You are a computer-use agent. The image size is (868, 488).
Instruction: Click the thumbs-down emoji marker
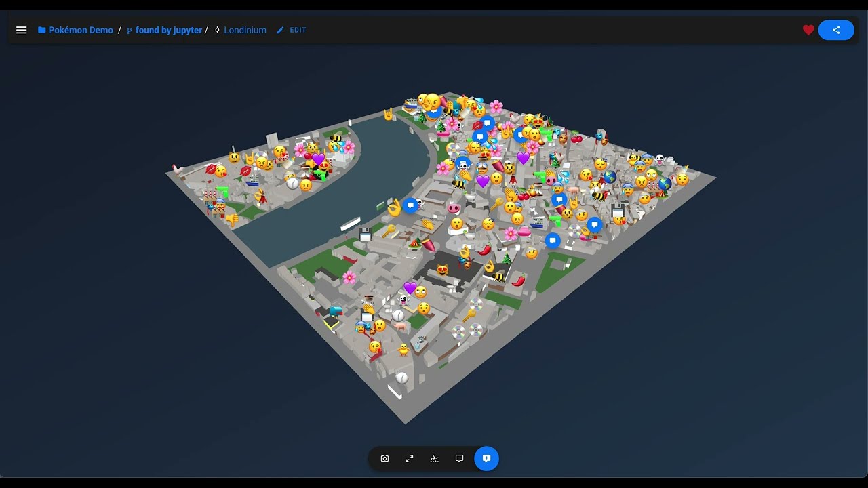(x=233, y=219)
